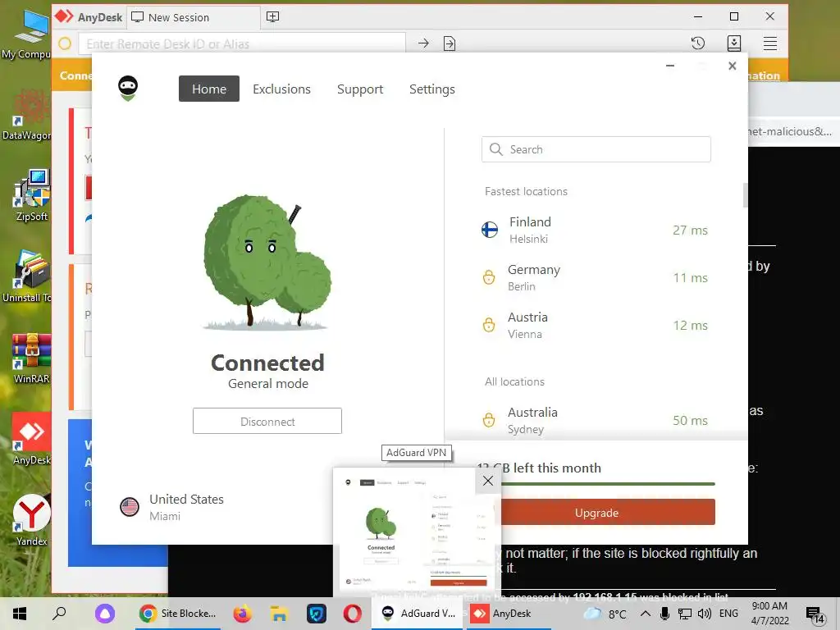
Task: Switch to the Exclusions tab
Action: 282,89
